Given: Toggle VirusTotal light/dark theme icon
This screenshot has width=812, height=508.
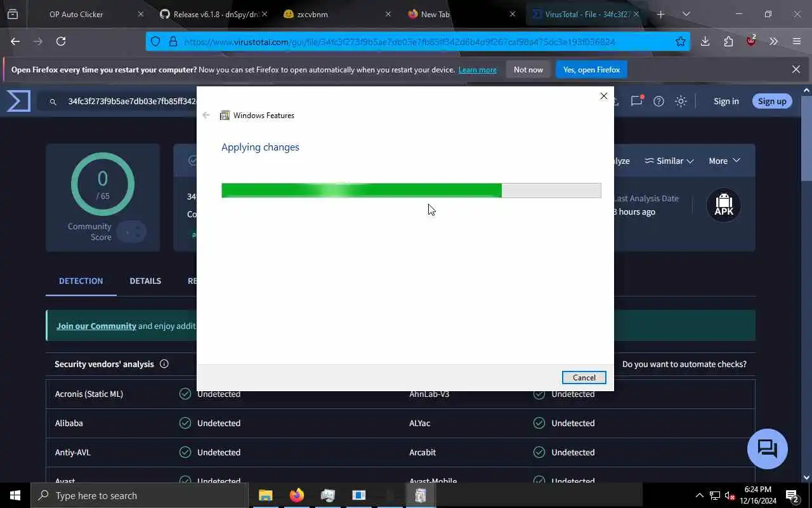Looking at the screenshot, I should [681, 101].
